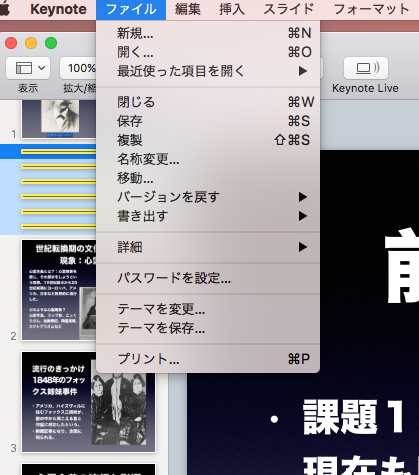Choose プリント… menu item
Screen dimensions: 419x475
[208, 359]
